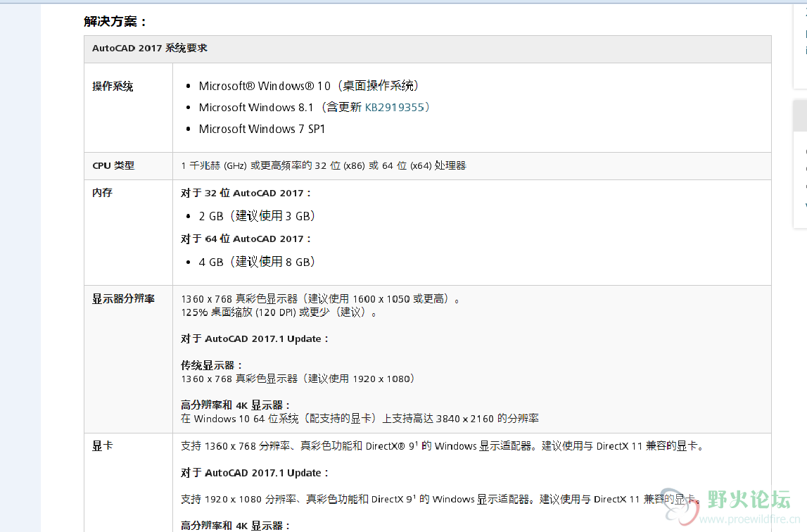Open the KB2919355 update link

[x=394, y=107]
